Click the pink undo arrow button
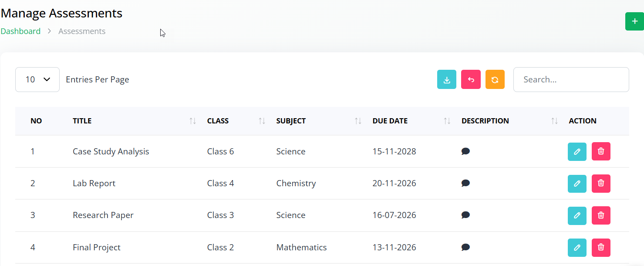The width and height of the screenshot is (644, 266). 471,79
